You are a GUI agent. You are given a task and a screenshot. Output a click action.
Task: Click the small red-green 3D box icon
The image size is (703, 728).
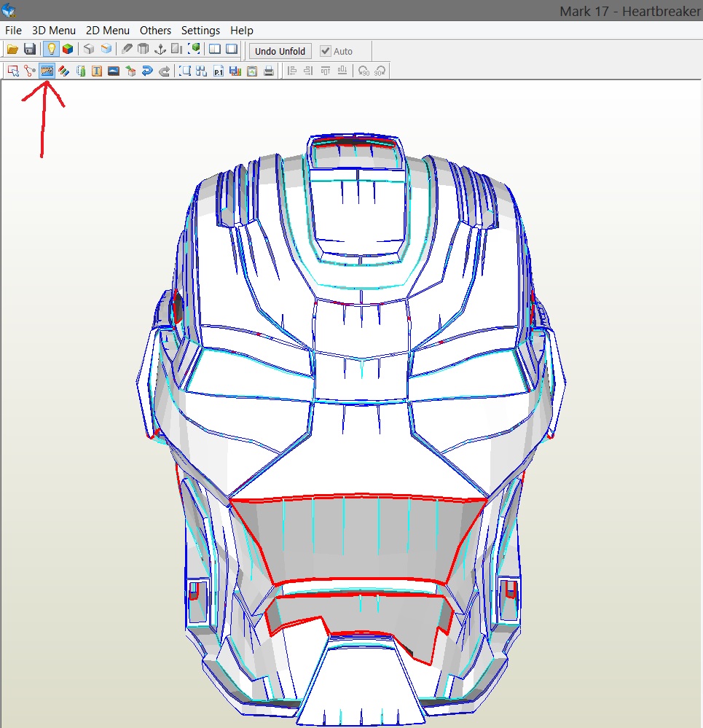pos(130,71)
